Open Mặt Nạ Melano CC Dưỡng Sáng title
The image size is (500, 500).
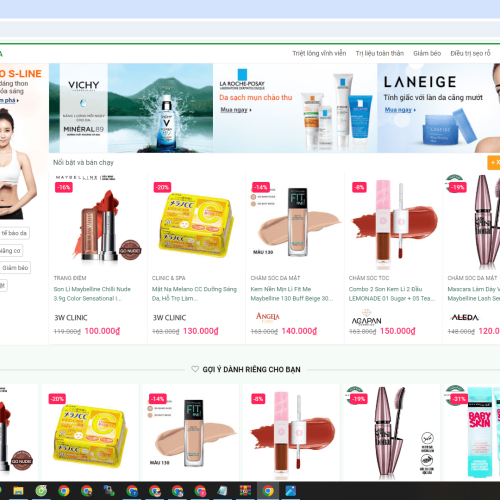(194, 294)
